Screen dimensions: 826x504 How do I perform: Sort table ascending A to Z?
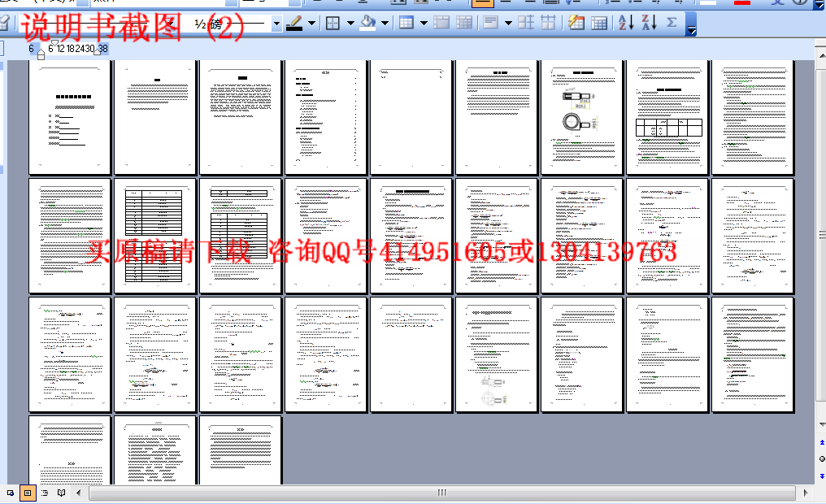(x=626, y=24)
